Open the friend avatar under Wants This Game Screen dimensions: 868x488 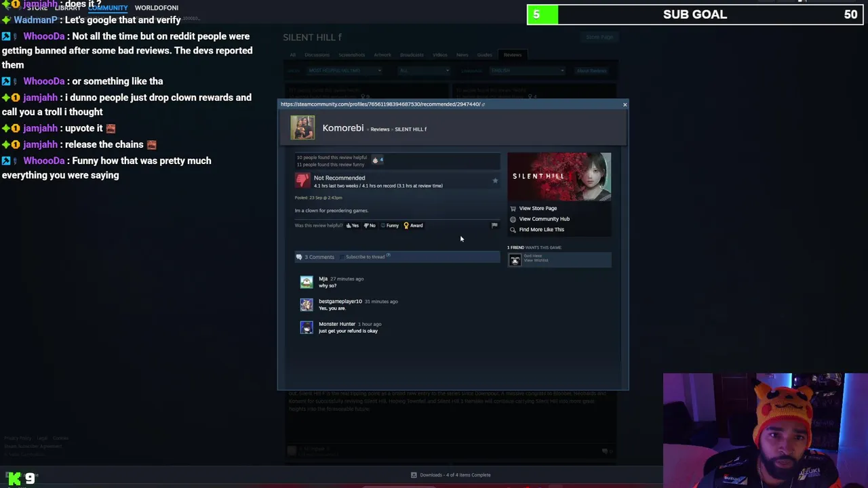pos(515,260)
